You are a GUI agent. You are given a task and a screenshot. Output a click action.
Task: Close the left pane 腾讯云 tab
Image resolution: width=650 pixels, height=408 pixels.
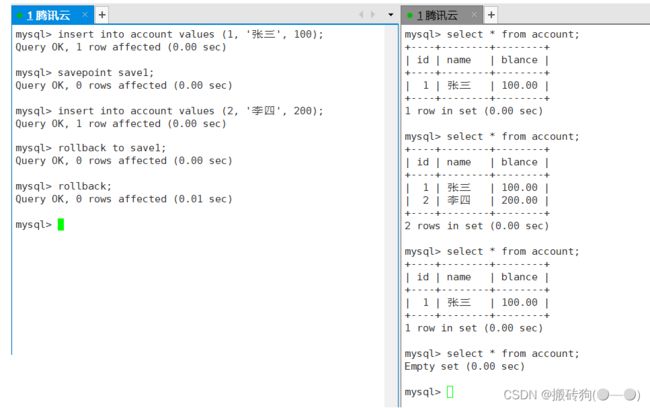point(85,15)
